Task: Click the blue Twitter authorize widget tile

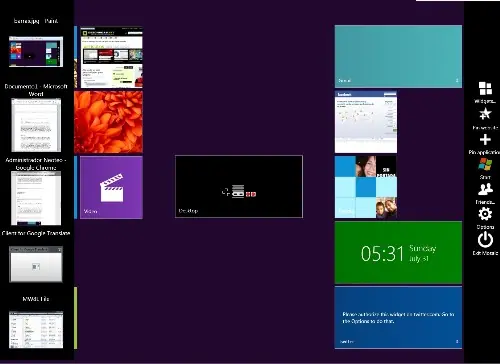Action: coord(398,318)
